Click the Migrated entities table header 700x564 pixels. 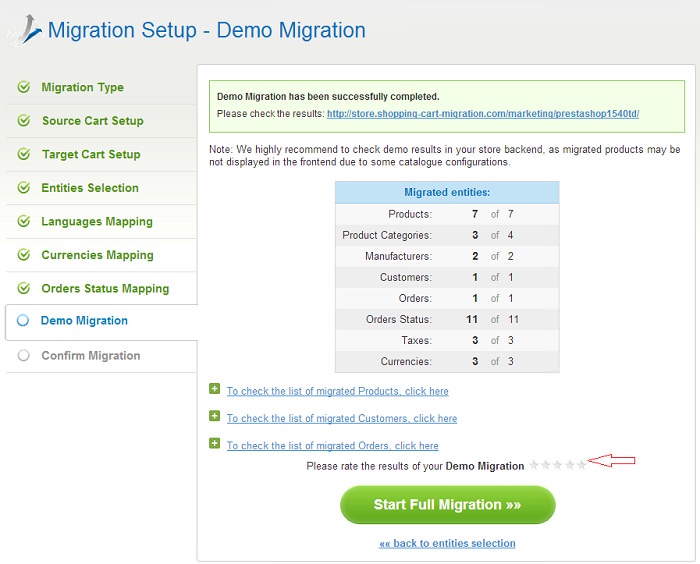pos(447,192)
